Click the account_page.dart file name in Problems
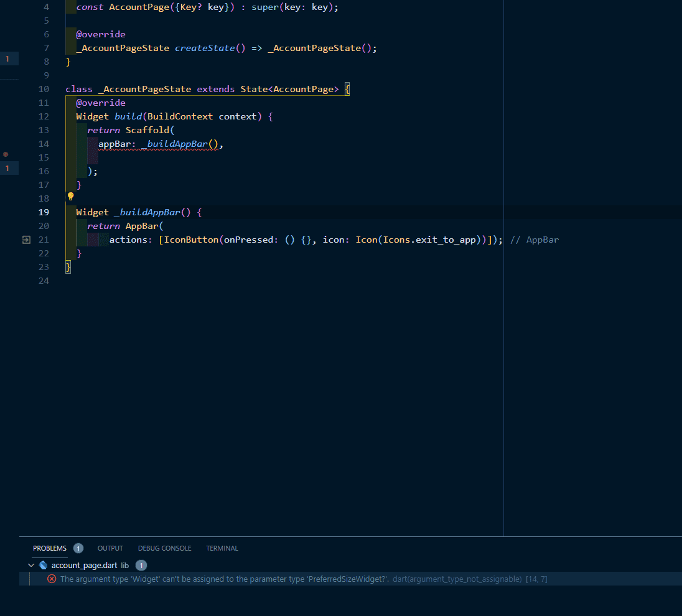682x616 pixels. (x=84, y=566)
